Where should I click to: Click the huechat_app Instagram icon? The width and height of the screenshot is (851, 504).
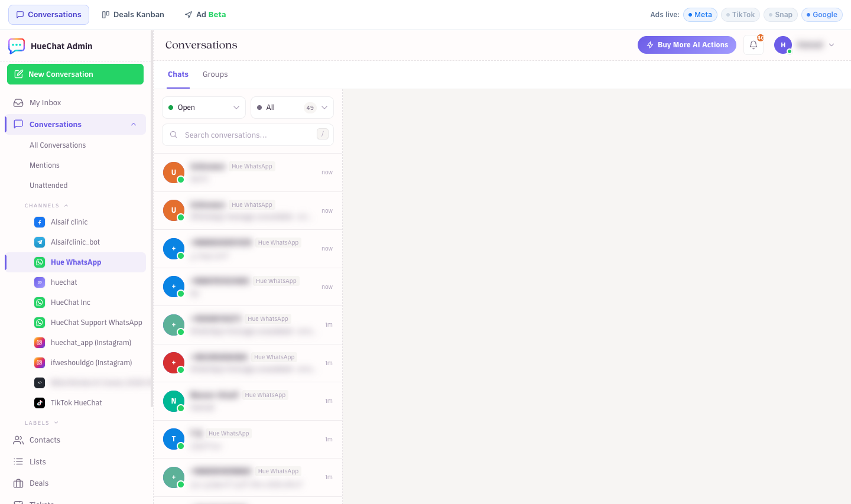tap(40, 343)
